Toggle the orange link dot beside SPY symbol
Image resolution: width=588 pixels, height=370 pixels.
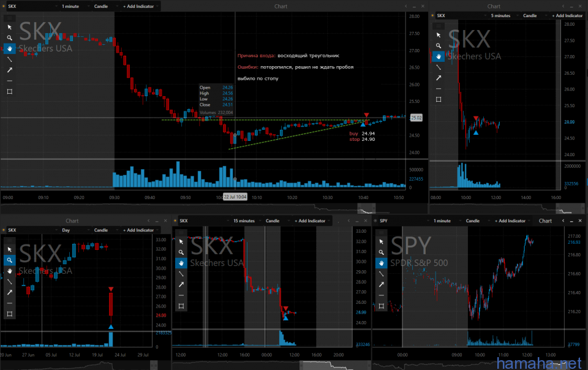[x=375, y=221]
